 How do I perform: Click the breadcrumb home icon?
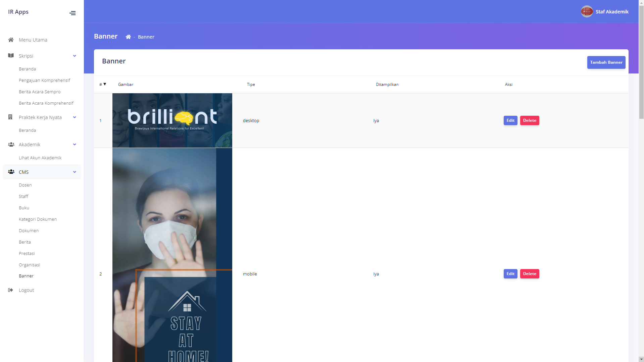[x=128, y=37]
